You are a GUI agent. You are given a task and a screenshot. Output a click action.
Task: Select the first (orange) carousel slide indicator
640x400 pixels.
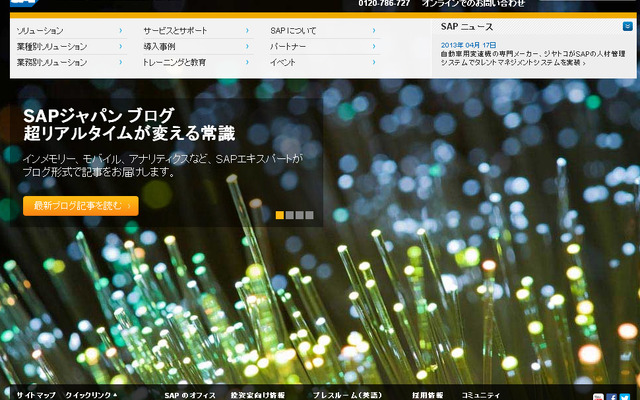(x=280, y=215)
